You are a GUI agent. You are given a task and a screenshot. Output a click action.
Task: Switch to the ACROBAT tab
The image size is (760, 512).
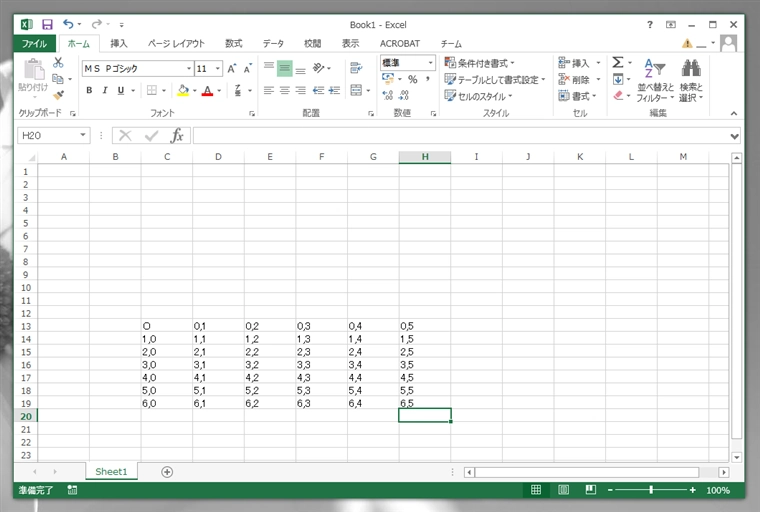click(400, 44)
